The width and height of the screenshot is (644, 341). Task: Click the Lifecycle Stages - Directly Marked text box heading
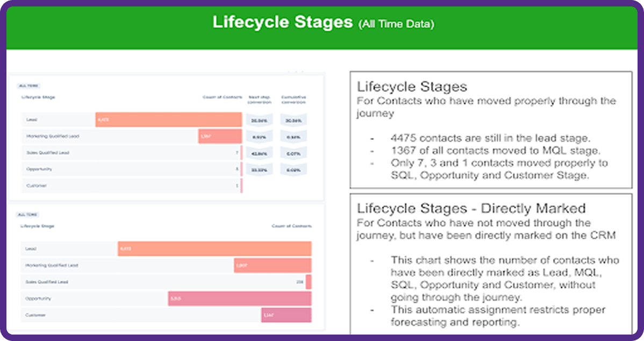(471, 208)
